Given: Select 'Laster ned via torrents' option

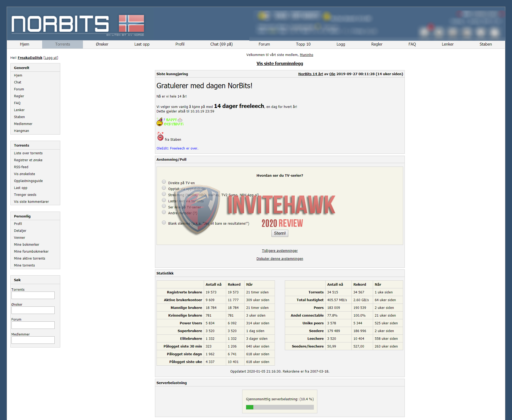Looking at the screenshot, I should tap(164, 200).
